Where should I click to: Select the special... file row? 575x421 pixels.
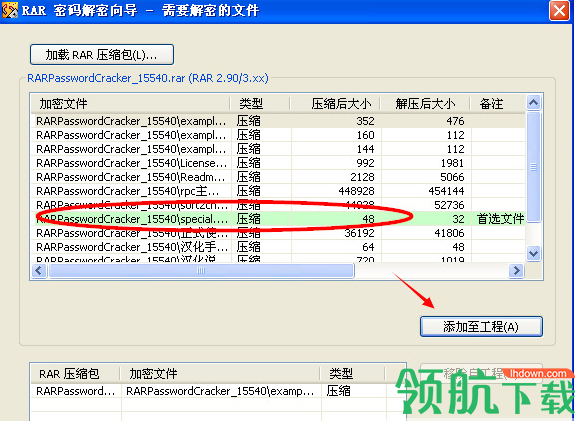pyautogui.click(x=278, y=219)
